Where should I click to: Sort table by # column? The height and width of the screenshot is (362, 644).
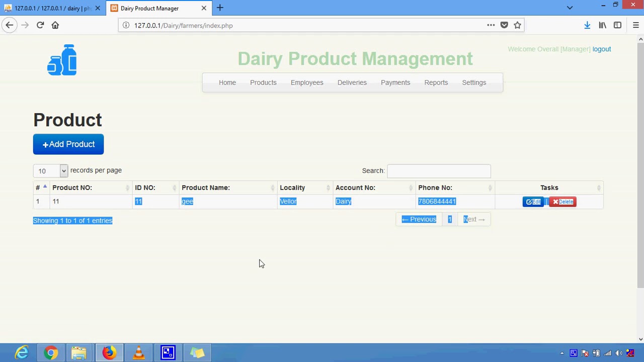point(41,188)
